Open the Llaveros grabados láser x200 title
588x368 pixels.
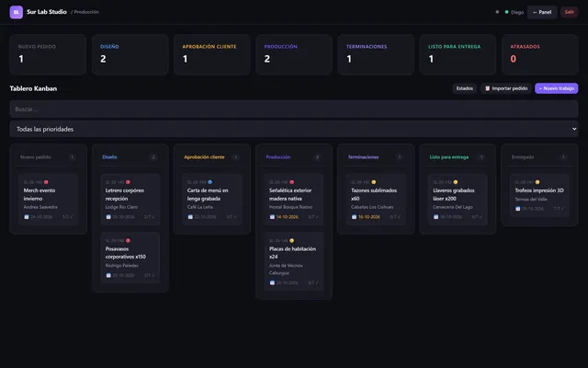[454, 194]
